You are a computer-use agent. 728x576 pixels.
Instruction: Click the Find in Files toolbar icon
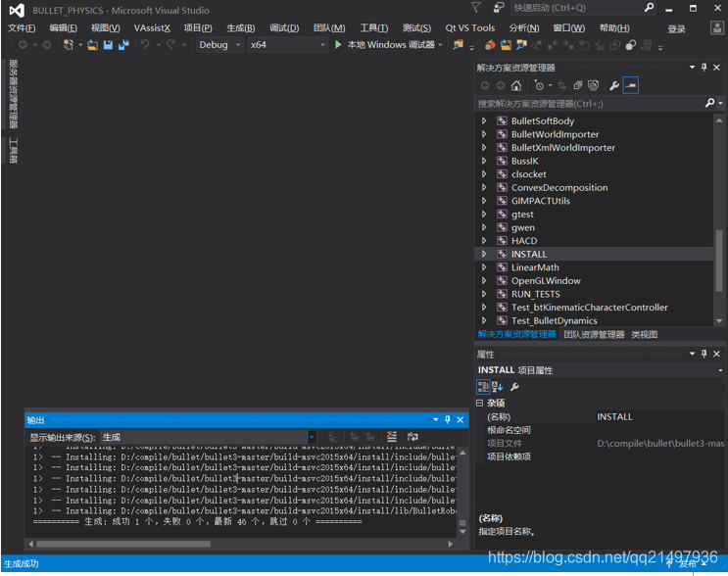pos(458,44)
